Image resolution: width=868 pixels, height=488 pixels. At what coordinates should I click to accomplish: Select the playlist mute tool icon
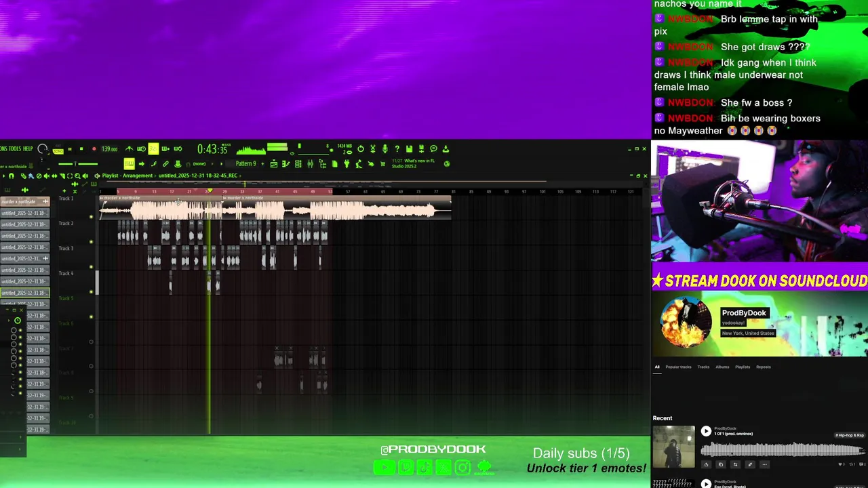click(47, 176)
